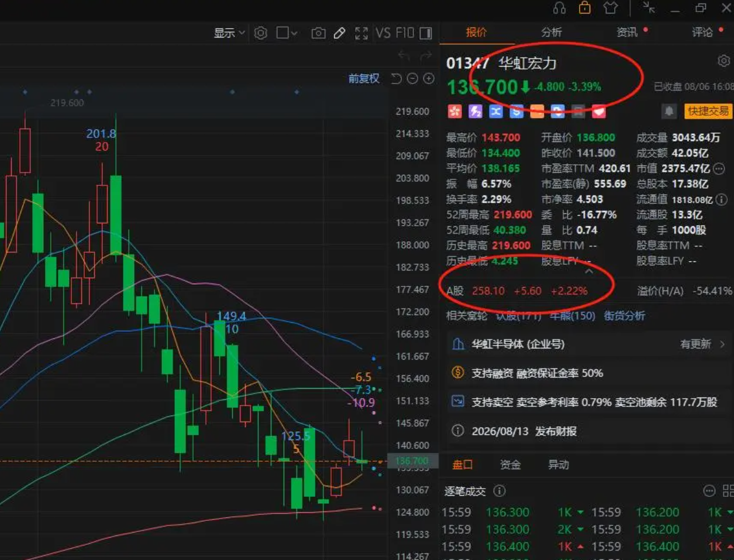Image resolution: width=734 pixels, height=560 pixels.
Task: Click the blue shuffle arrows badge
Action: pyautogui.click(x=496, y=112)
